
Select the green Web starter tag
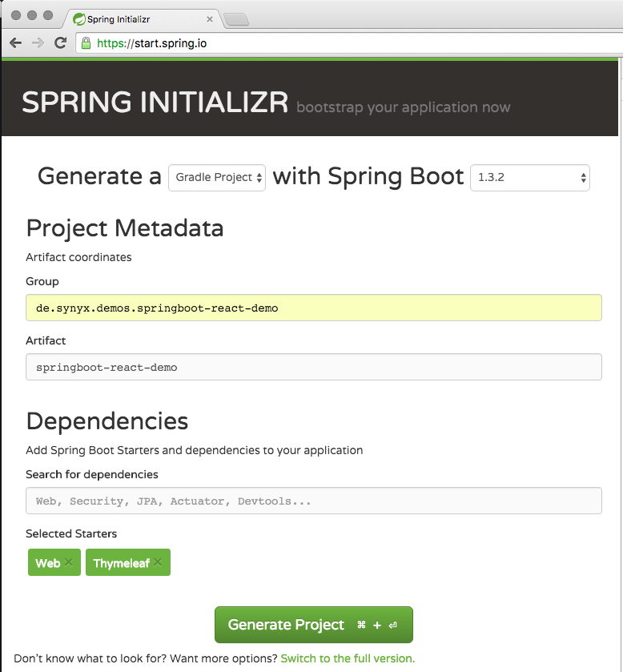click(48, 562)
